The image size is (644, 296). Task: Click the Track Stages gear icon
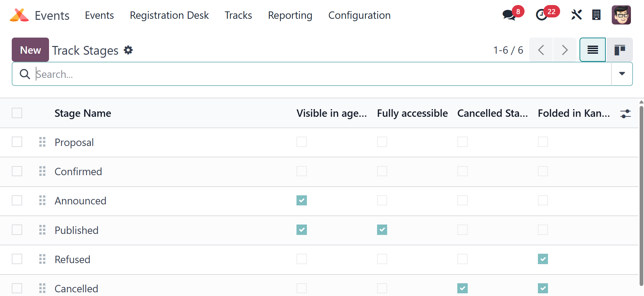(x=128, y=50)
